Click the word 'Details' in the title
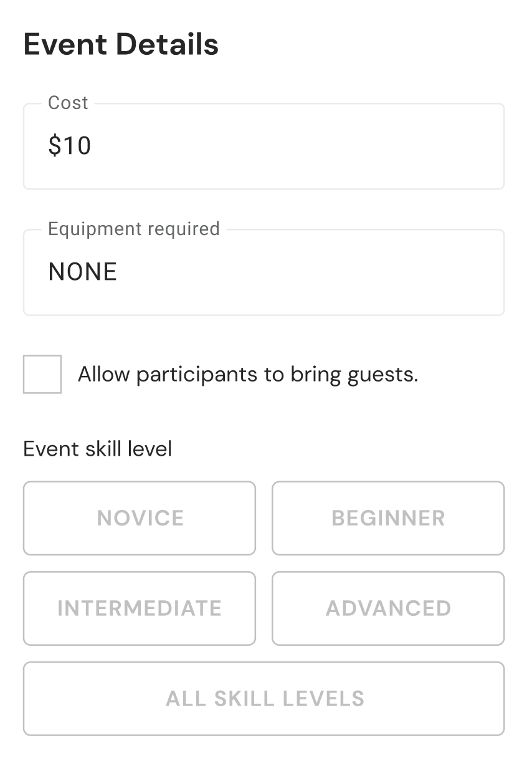Viewport: 532px width, 768px height. click(x=168, y=45)
